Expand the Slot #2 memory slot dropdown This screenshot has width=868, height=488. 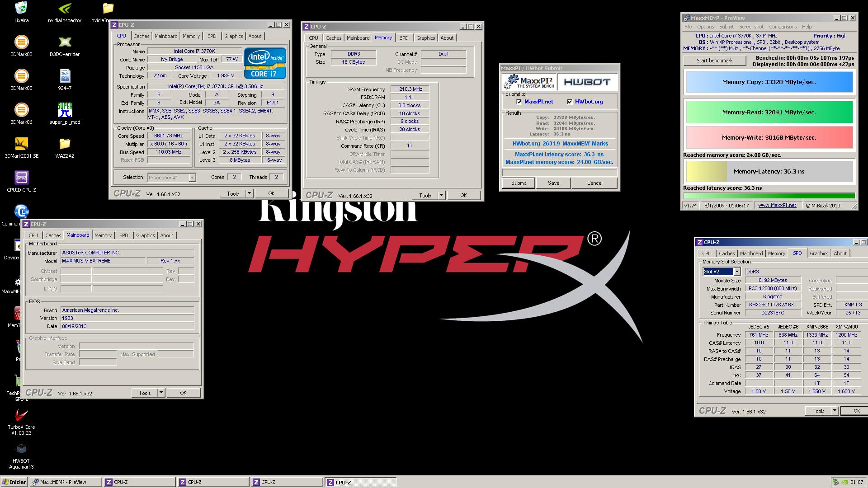pyautogui.click(x=737, y=272)
